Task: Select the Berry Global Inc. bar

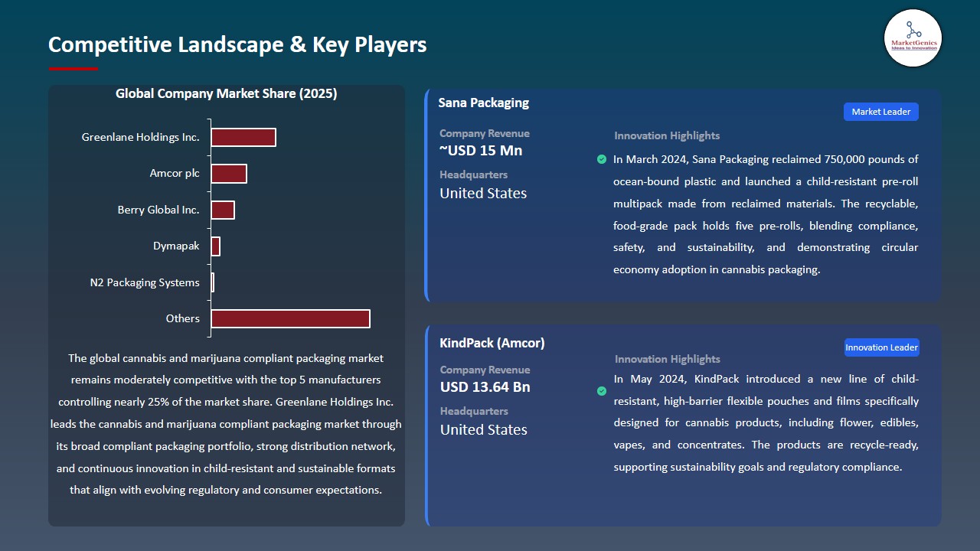Action: point(223,209)
